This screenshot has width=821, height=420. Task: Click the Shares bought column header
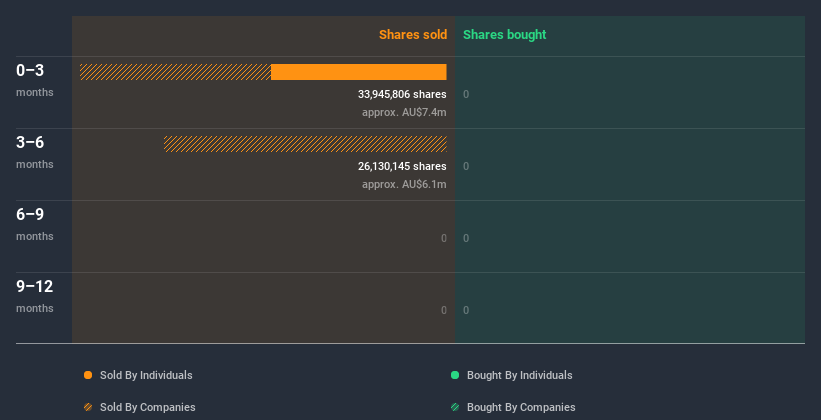[505, 35]
